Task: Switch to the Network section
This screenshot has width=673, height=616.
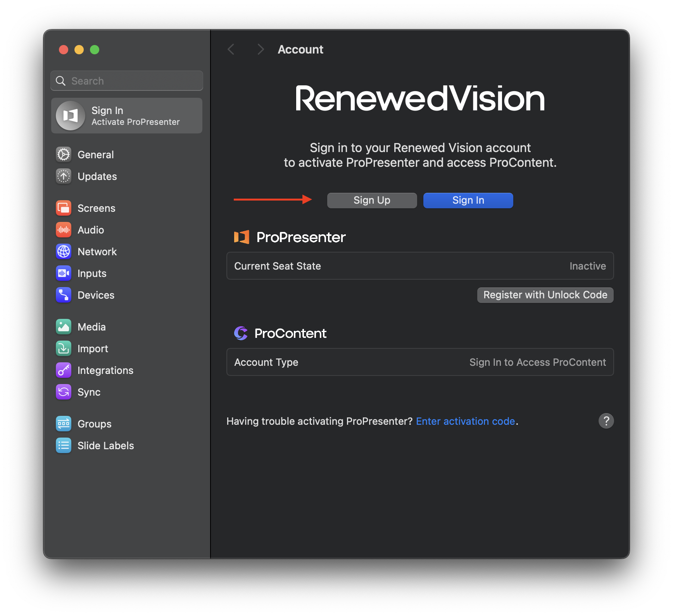Action: pyautogui.click(x=97, y=252)
